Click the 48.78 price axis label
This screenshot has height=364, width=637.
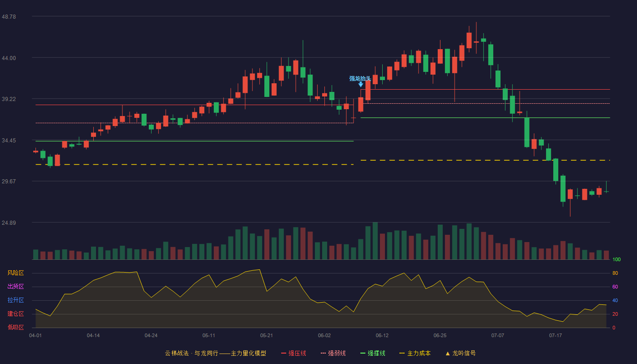(x=9, y=16)
